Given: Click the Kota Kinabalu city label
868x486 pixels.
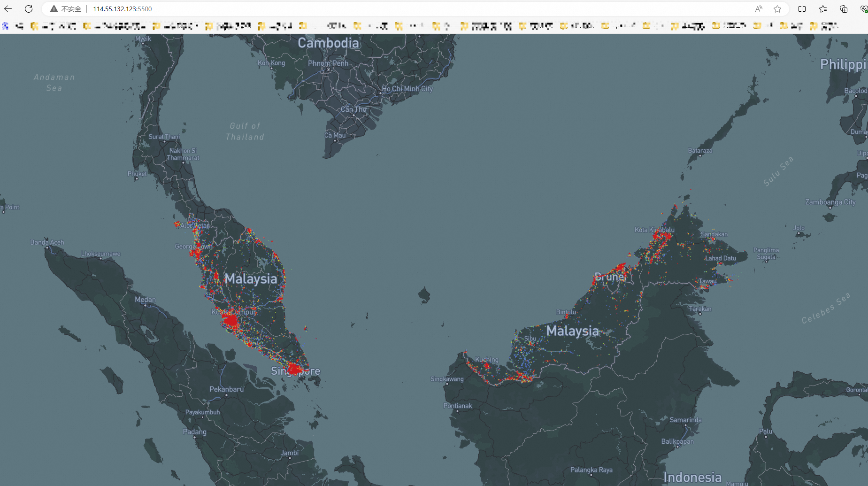Looking at the screenshot, I should 654,230.
